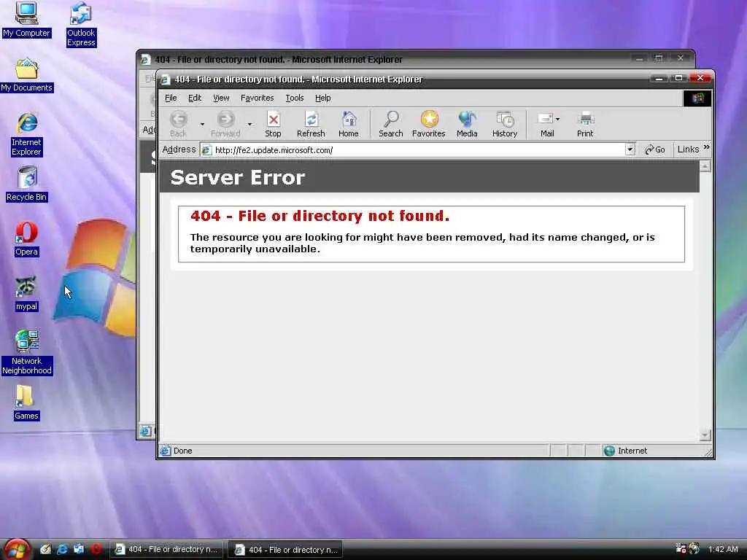The height and width of the screenshot is (560, 747).
Task: Click the Back toolbar button
Action: [179, 124]
